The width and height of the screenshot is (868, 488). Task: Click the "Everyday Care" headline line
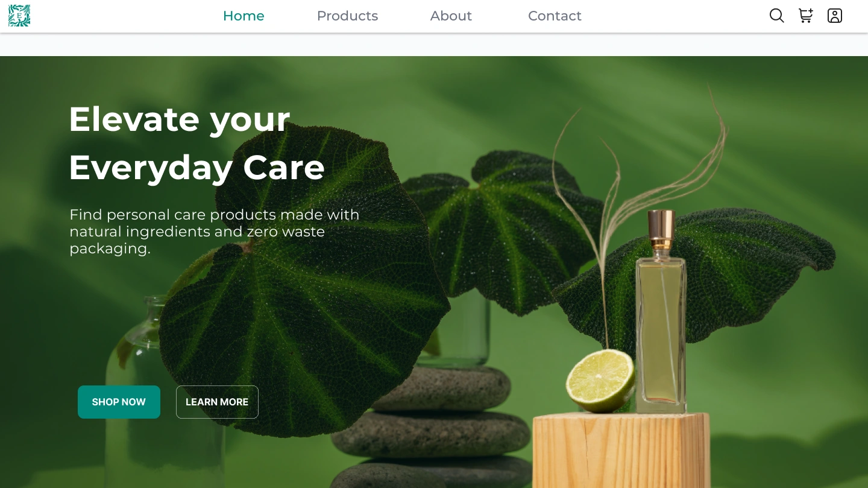pos(197,167)
